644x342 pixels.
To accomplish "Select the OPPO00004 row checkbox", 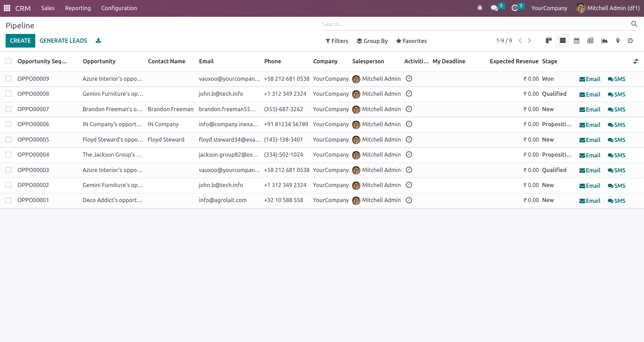I will click(8, 155).
